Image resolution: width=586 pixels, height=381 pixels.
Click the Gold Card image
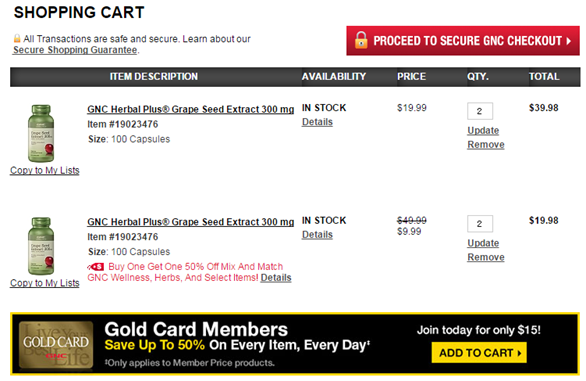point(56,345)
